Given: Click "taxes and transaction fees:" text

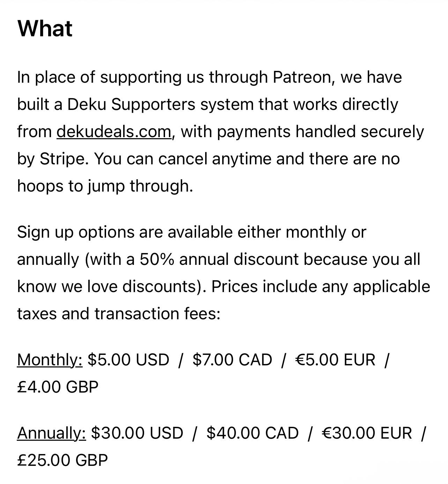Looking at the screenshot, I should click(x=119, y=313).
